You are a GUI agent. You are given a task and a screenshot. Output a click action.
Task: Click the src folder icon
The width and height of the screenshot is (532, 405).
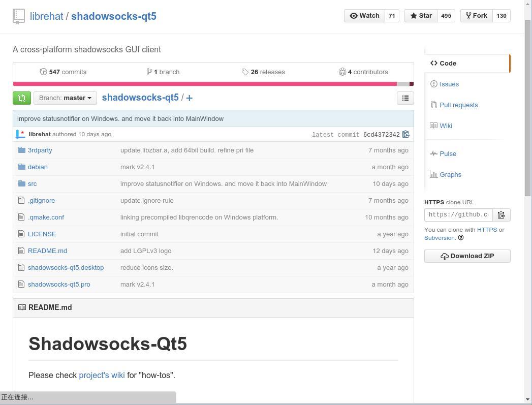coord(22,183)
